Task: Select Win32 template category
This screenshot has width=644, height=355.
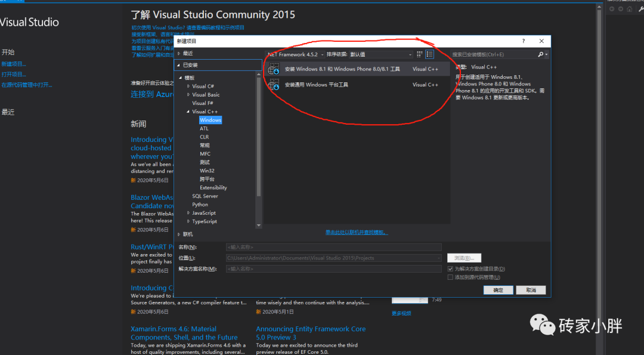Action: [207, 171]
